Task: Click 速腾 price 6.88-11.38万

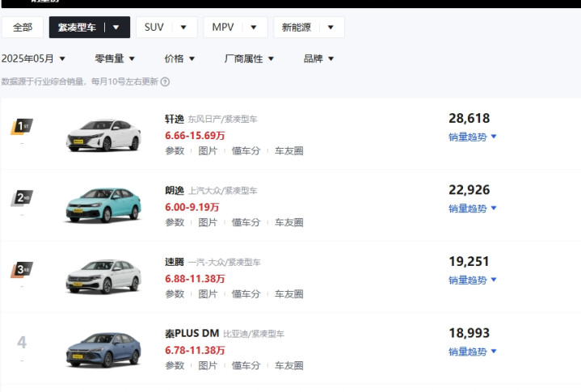Action: (x=195, y=279)
